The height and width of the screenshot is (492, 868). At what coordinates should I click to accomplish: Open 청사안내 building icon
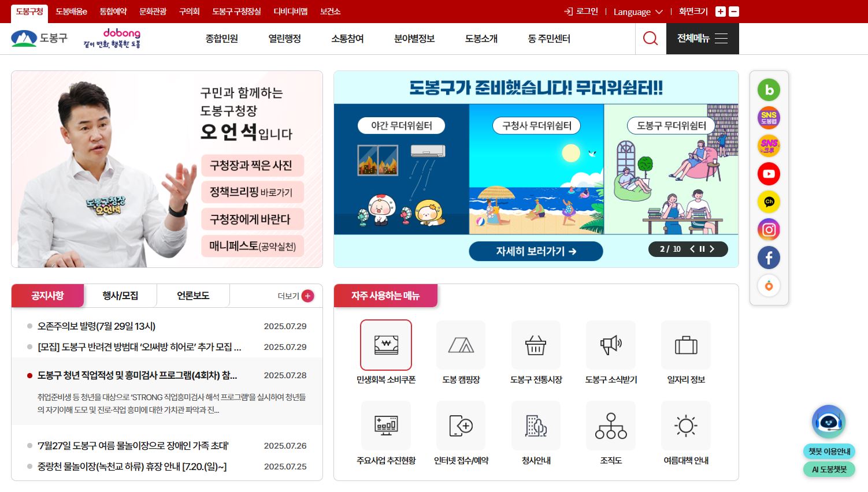click(x=536, y=426)
